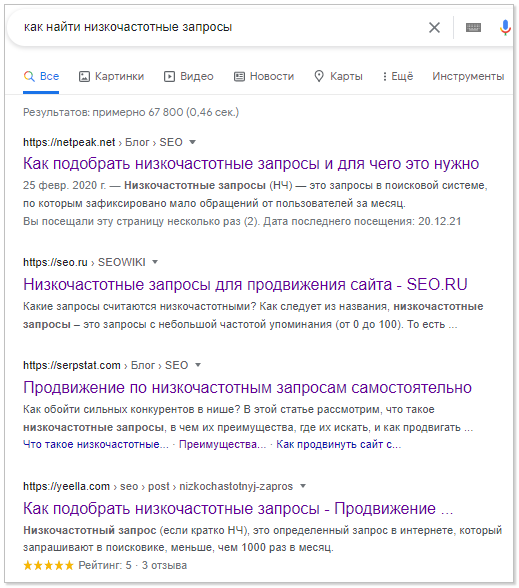Open 'Продвижение по низкочастотным запросам самостоятельно' link
The image size is (519, 588).
248,388
